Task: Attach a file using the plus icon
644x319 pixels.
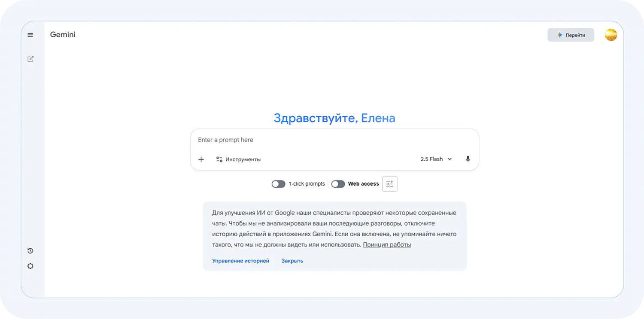Action: pos(201,159)
